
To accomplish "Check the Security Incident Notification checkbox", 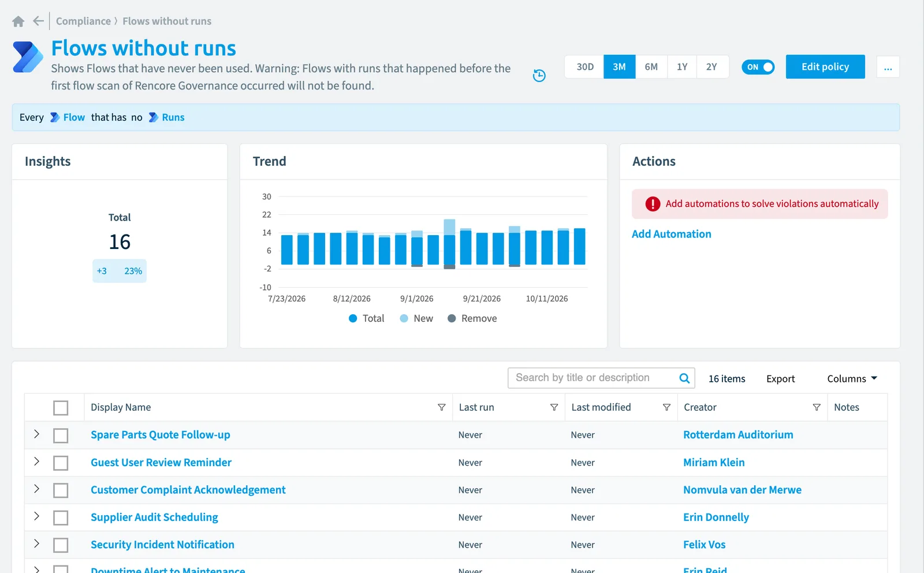I will click(x=61, y=545).
